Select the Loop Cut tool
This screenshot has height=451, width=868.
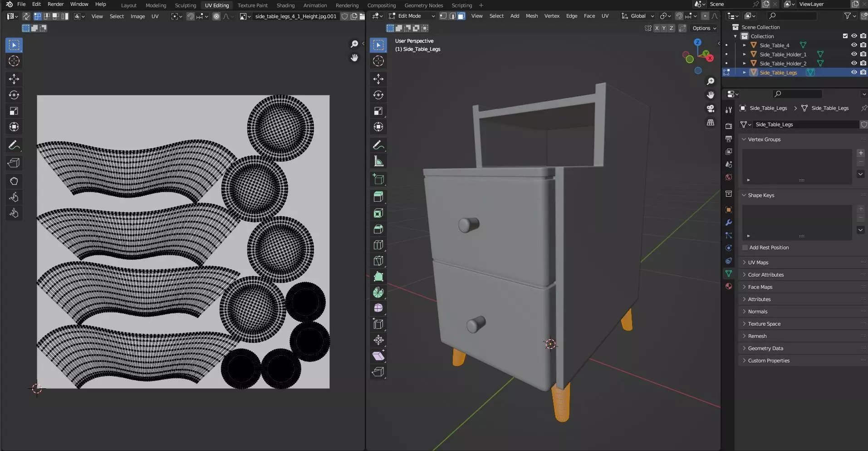[378, 245]
